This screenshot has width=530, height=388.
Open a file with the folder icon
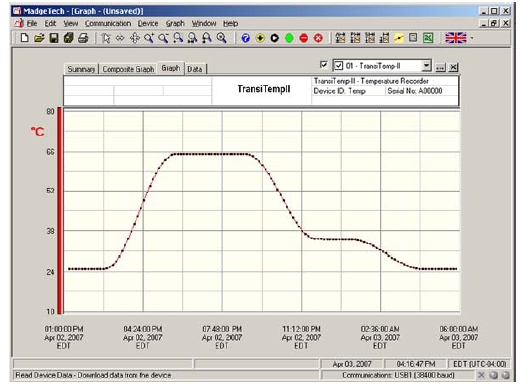(39, 38)
